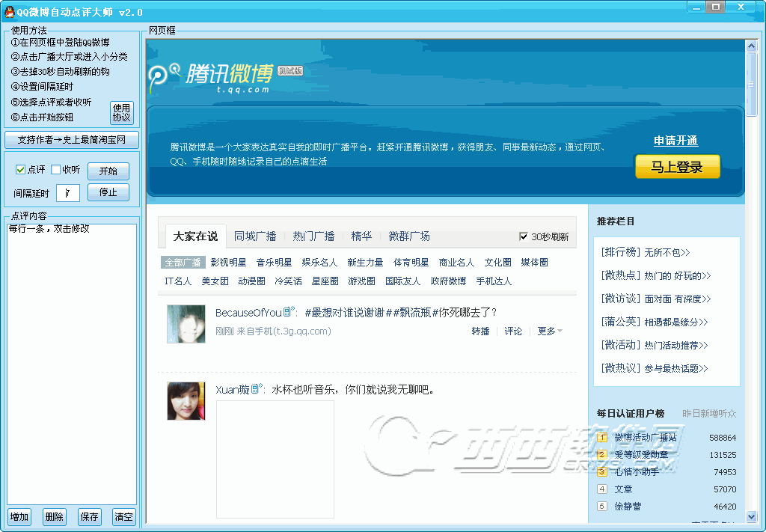This screenshot has width=766, height=532.
Task: Open 手机达人 category link
Action: [x=494, y=281]
